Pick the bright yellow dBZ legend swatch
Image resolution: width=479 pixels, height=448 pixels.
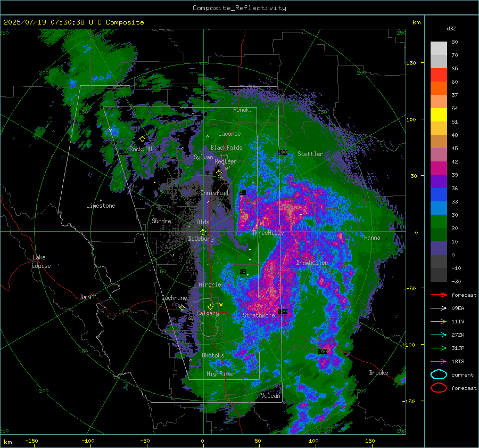click(x=439, y=115)
